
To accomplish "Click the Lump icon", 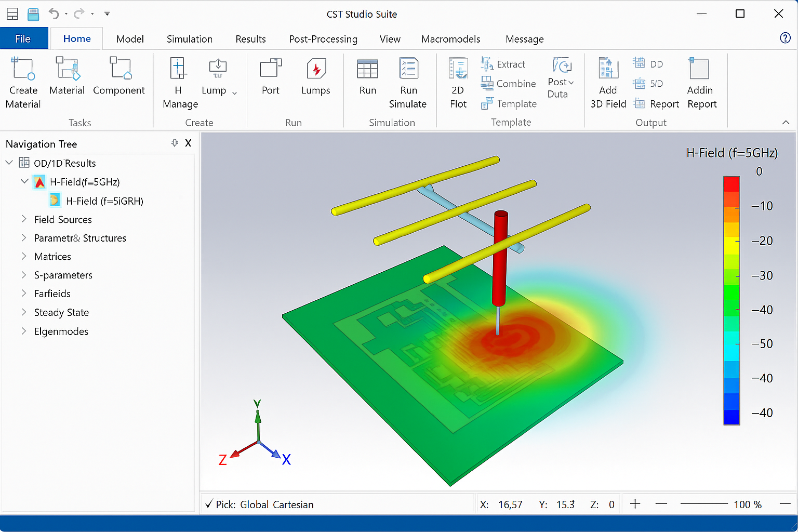I will click(218, 68).
